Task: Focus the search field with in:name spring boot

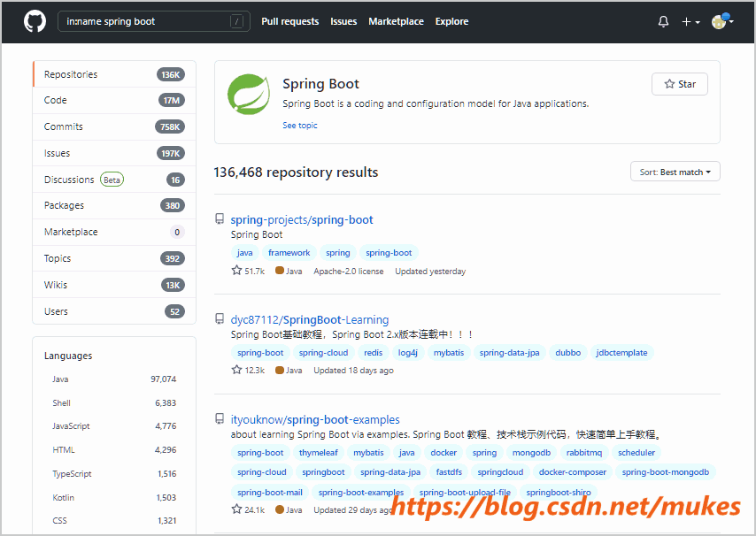Action: 153,21
